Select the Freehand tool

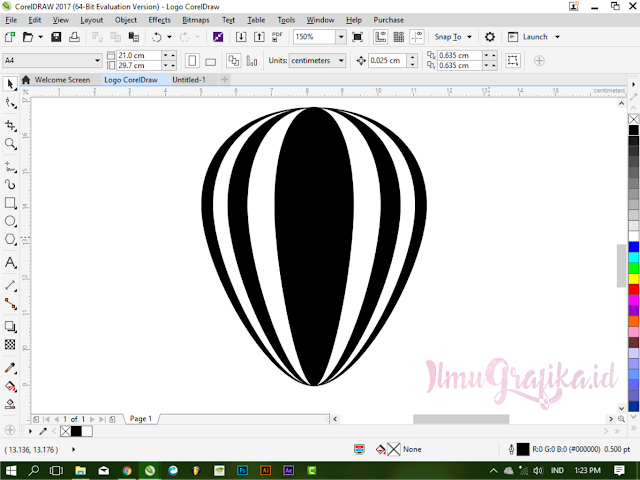(10, 167)
